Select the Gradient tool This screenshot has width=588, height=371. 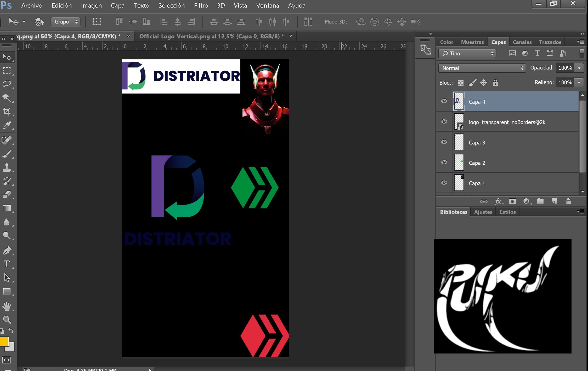pyautogui.click(x=7, y=208)
